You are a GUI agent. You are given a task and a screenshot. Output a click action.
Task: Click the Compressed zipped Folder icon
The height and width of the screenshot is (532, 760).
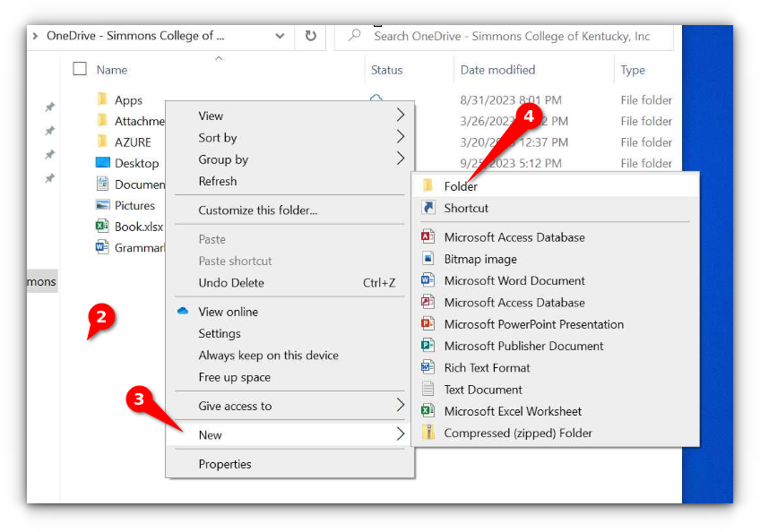(428, 433)
